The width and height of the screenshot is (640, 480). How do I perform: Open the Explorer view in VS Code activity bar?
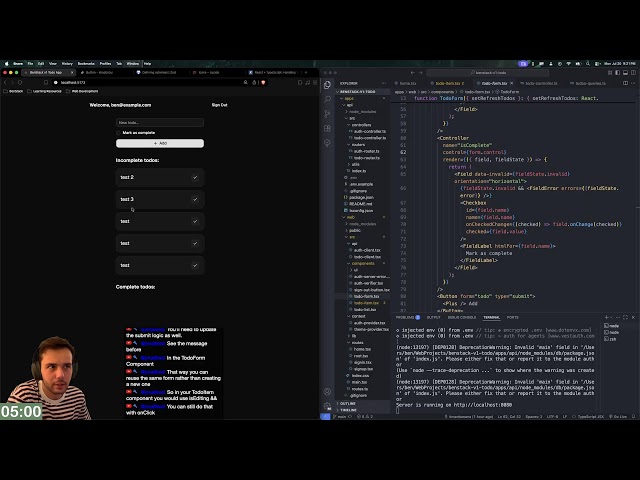pyautogui.click(x=327, y=85)
